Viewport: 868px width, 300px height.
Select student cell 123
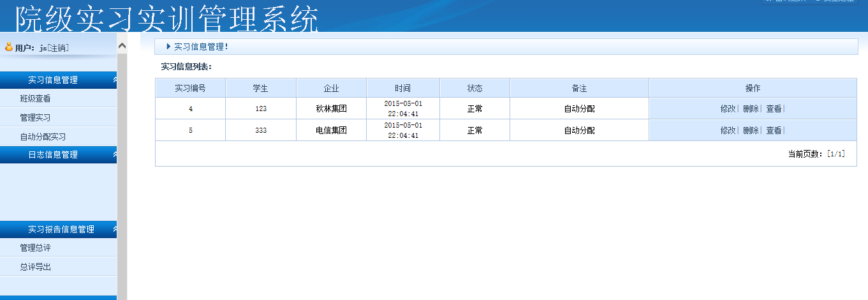261,109
